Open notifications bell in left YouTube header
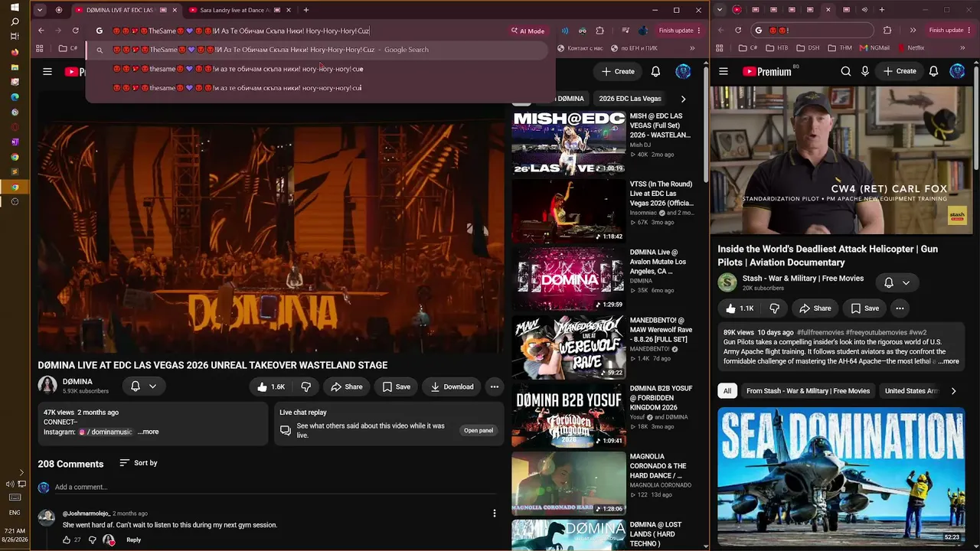This screenshot has width=980, height=551. click(x=655, y=71)
